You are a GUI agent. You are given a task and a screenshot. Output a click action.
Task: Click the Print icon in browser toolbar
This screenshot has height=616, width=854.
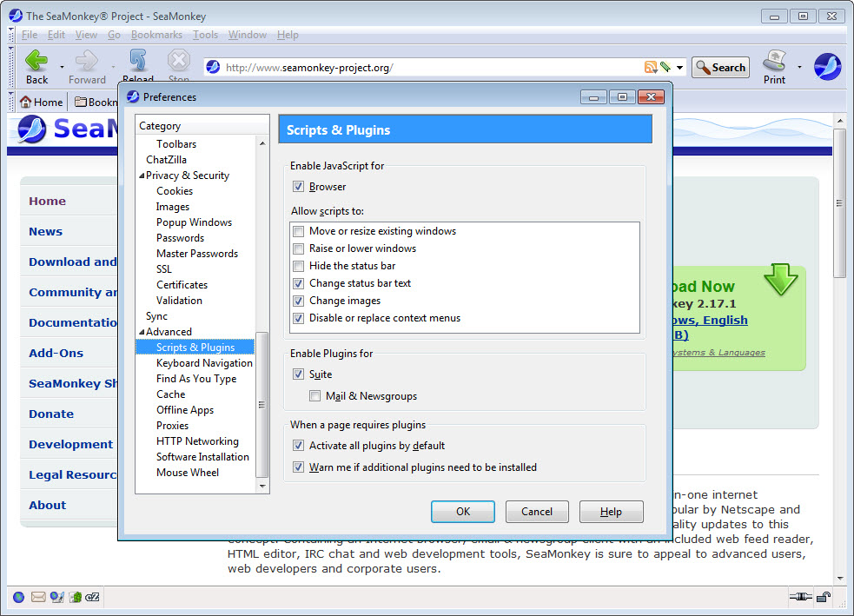click(774, 60)
